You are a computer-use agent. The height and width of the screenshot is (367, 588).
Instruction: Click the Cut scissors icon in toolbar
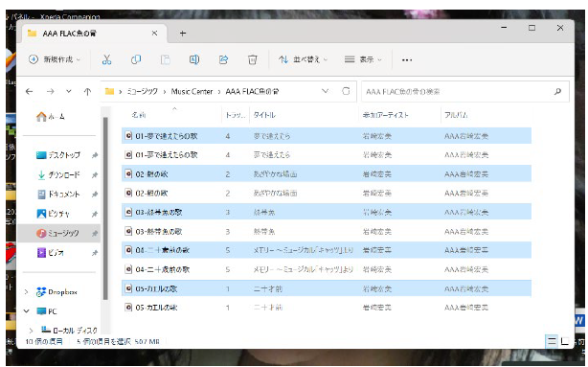pos(107,59)
